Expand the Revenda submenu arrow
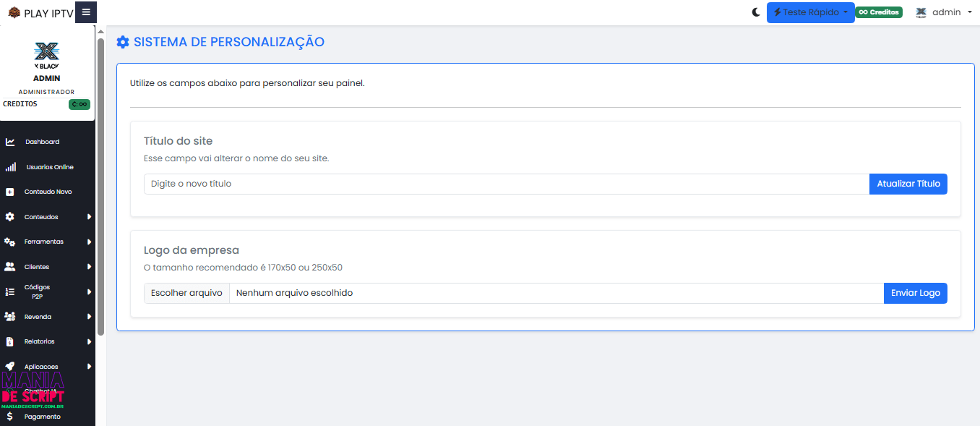Viewport: 980px width, 426px height. tap(90, 317)
